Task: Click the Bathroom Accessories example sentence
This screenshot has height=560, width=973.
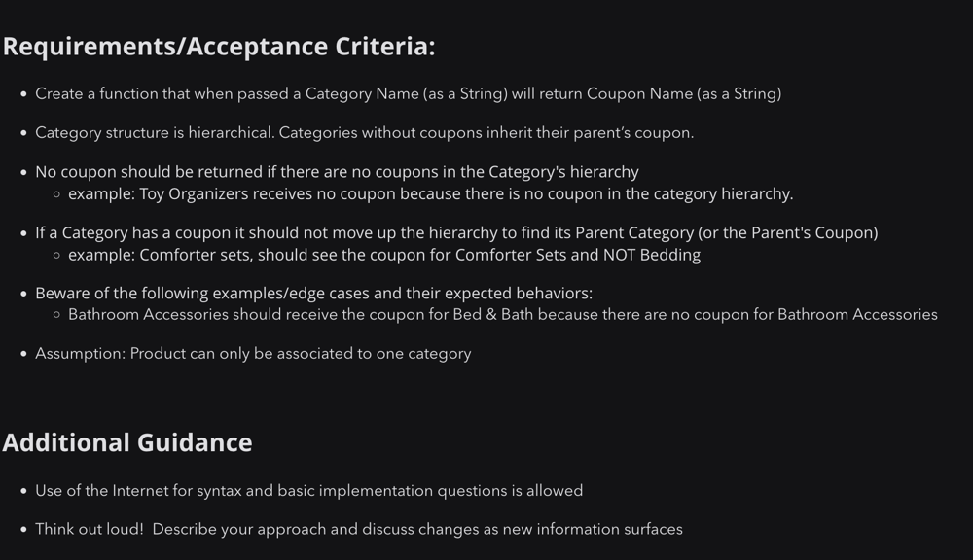Action: tap(502, 315)
